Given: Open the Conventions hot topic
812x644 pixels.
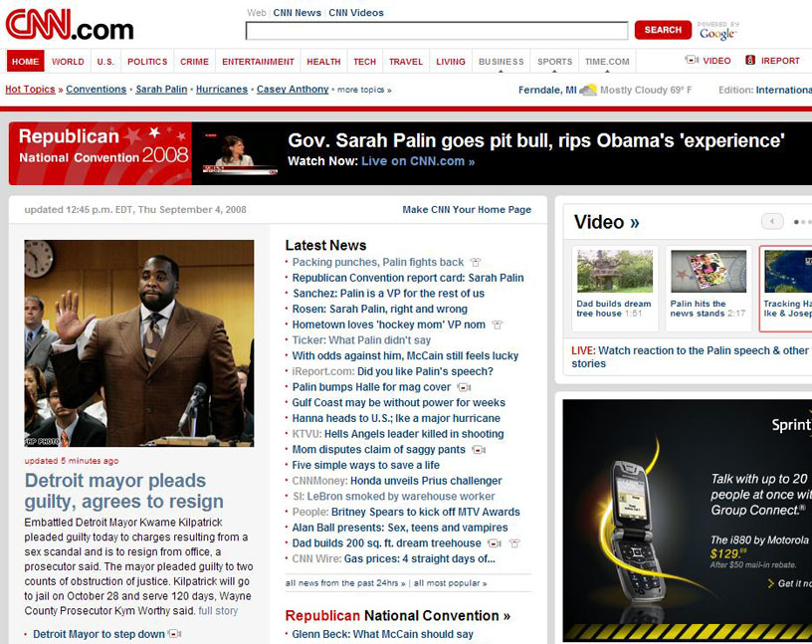Looking at the screenshot, I should (96, 90).
